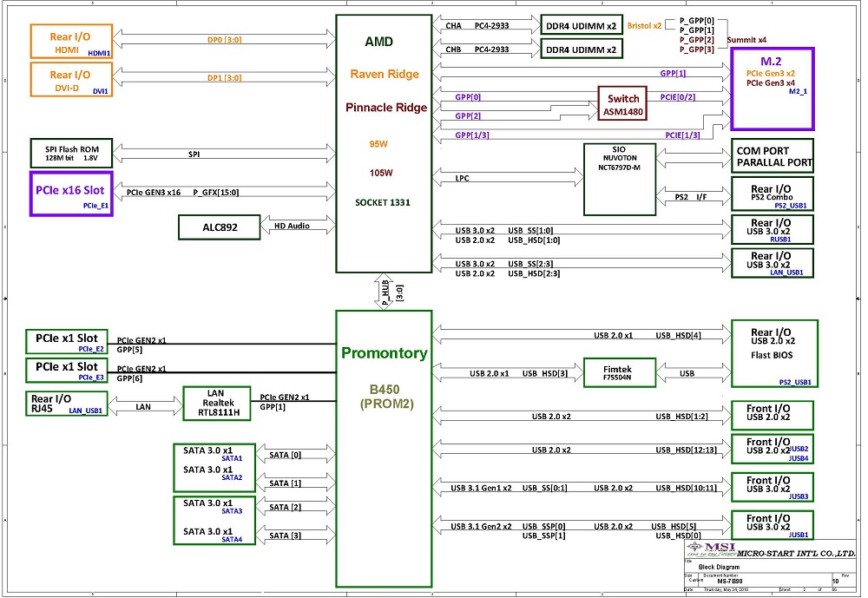The image size is (868, 598).
Task: Click the PCIe x1 Slot labeled PCIe_E2
Action: tap(68, 342)
